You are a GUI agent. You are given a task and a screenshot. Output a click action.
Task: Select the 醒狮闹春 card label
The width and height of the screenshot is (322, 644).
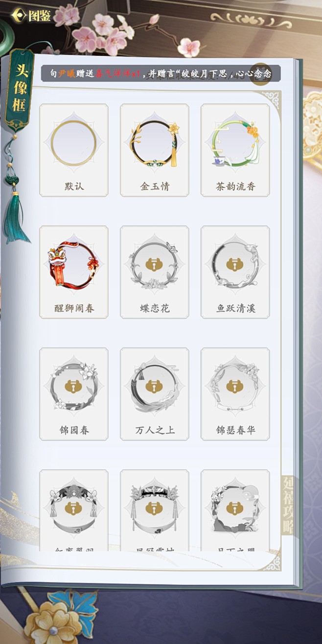pyautogui.click(x=74, y=308)
